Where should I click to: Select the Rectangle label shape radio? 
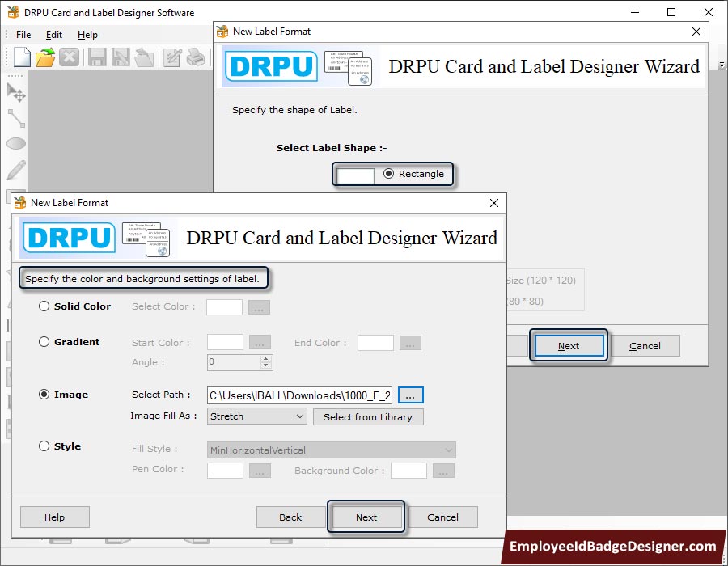(x=388, y=174)
